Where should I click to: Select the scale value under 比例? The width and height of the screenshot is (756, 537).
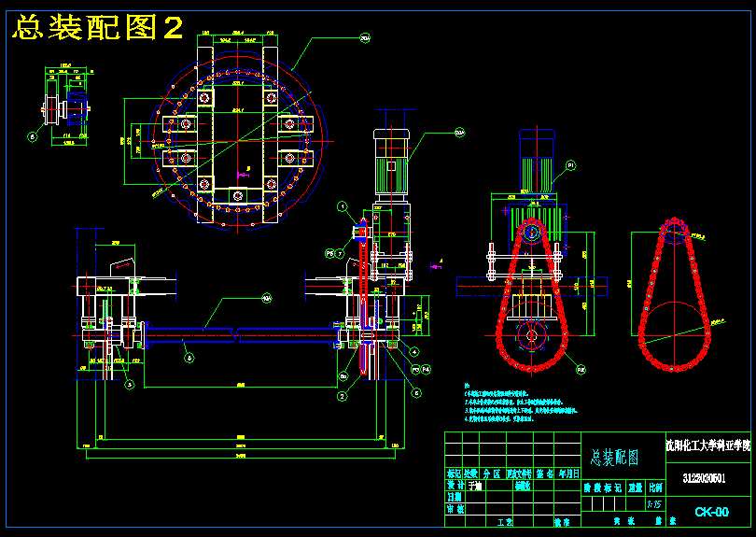654,504
